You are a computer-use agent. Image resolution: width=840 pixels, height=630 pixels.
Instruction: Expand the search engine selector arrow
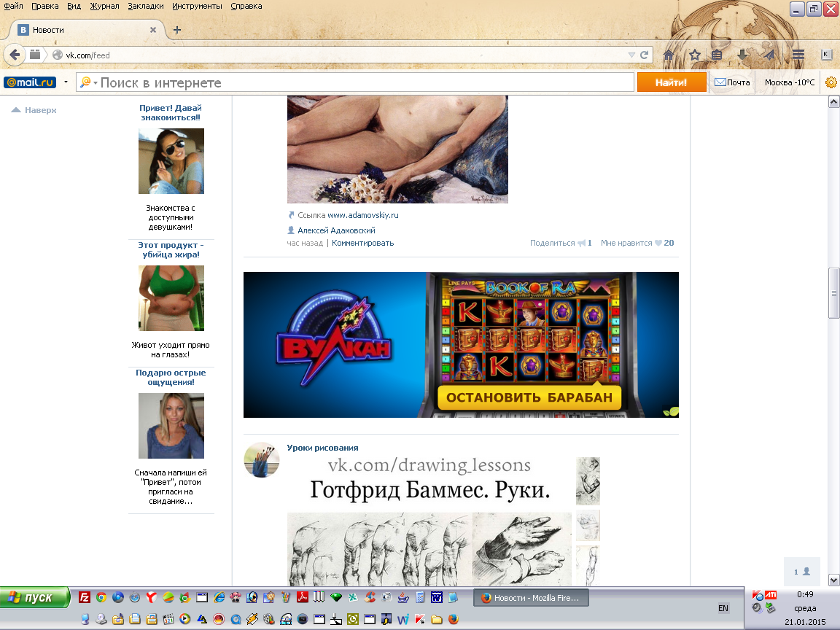96,83
